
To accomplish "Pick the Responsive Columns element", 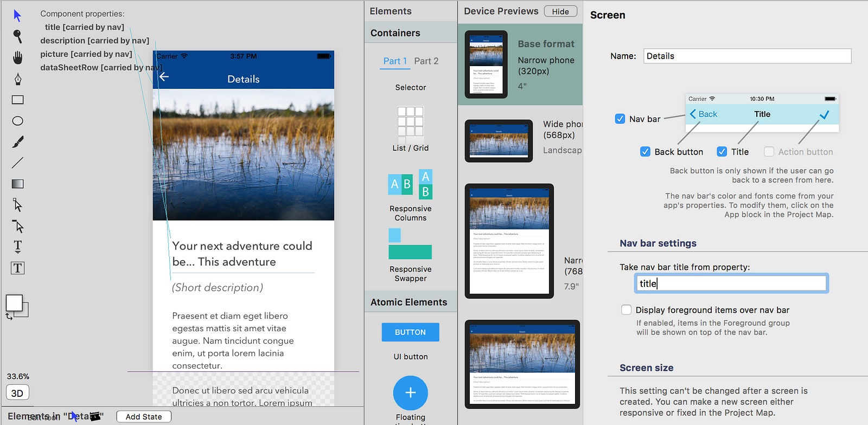I will tap(411, 196).
